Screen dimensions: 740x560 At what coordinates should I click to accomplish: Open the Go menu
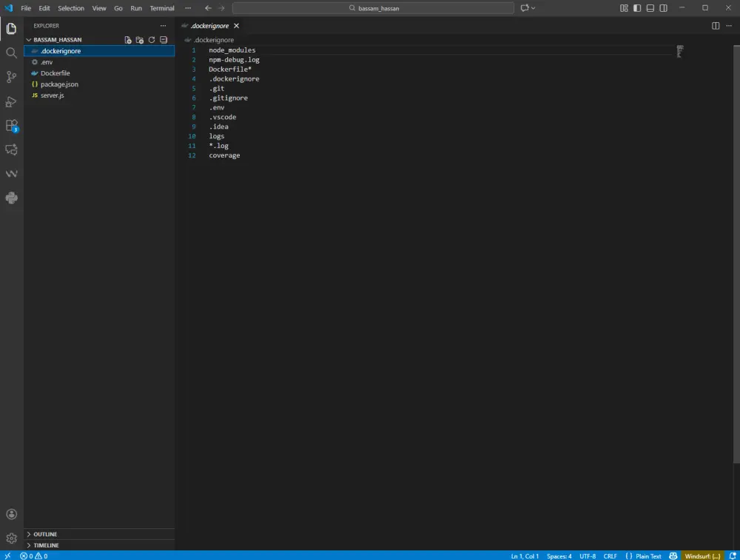click(x=118, y=8)
